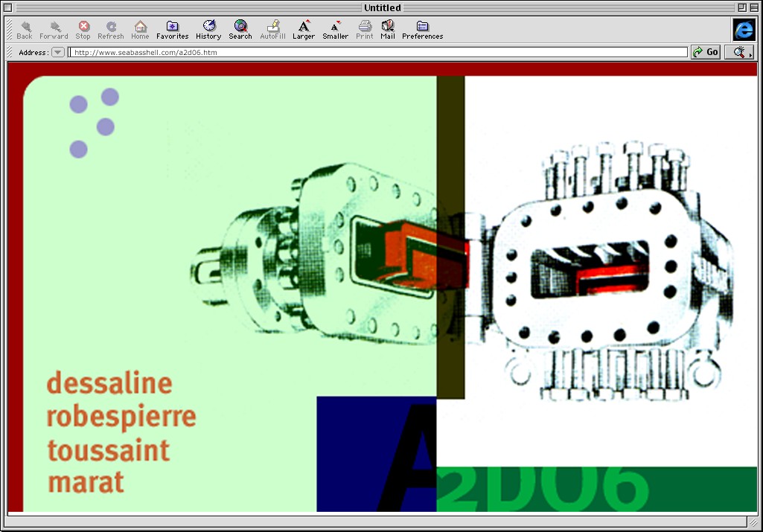763x532 pixels.
Task: Click the window zoom box in title bar
Action: 742,7
